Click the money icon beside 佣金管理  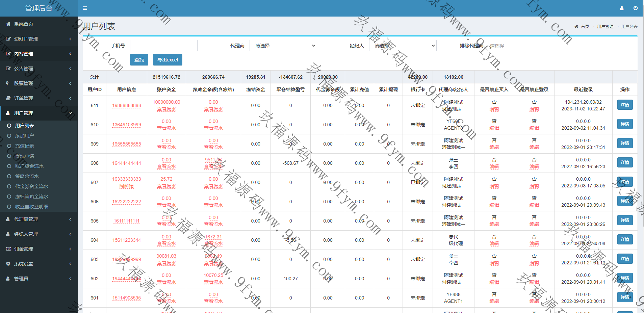click(8, 249)
